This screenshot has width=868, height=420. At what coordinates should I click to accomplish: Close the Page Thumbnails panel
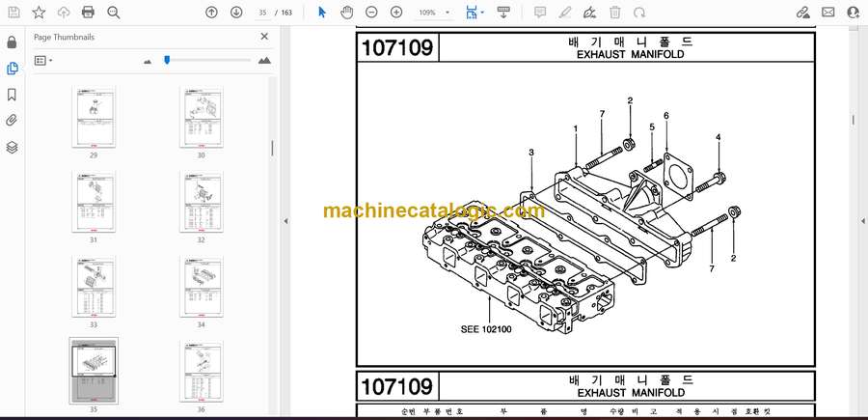pyautogui.click(x=264, y=37)
